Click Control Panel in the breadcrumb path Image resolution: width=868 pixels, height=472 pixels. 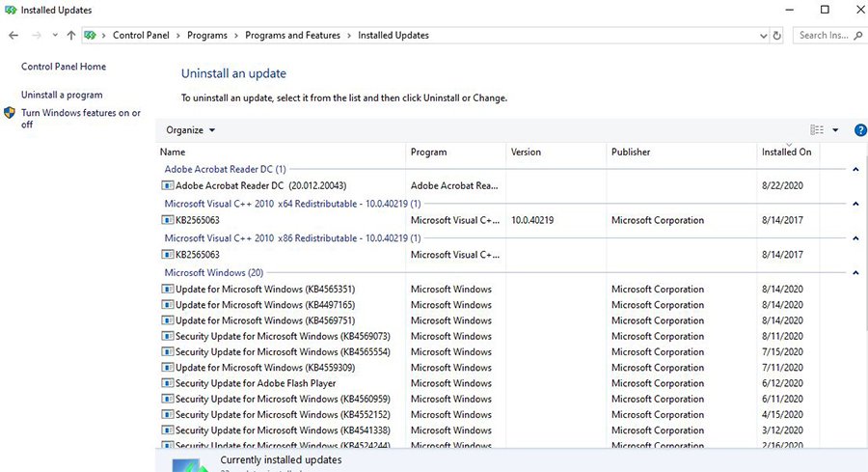(141, 36)
